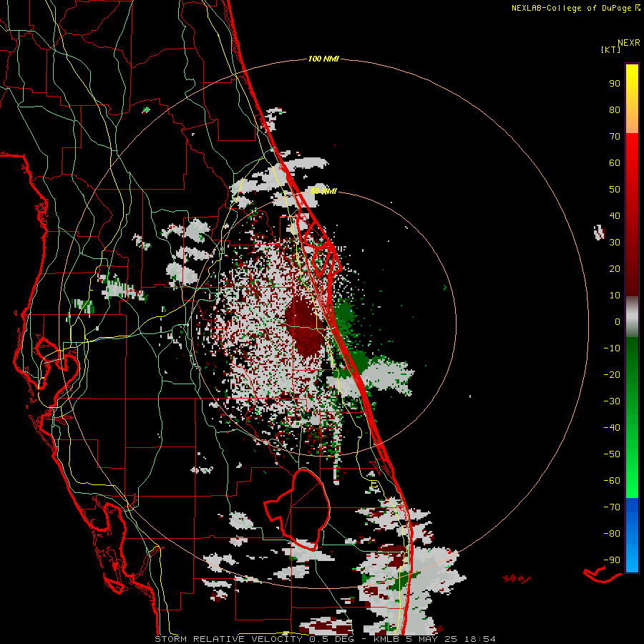Click the dark red velocity blob near radar center
The image size is (644, 644).
pyautogui.click(x=304, y=326)
